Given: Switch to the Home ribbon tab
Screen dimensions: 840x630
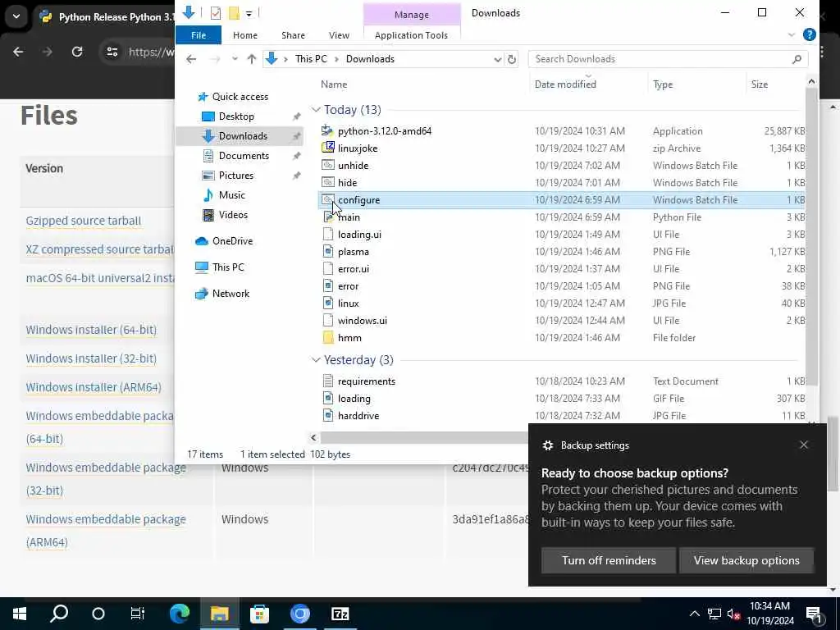Looking at the screenshot, I should (244, 35).
